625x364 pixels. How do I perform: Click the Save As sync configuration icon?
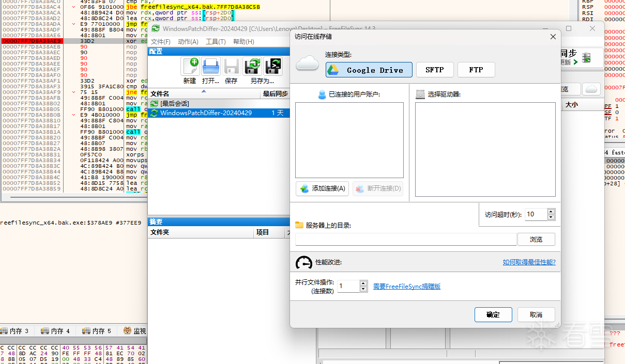point(253,67)
